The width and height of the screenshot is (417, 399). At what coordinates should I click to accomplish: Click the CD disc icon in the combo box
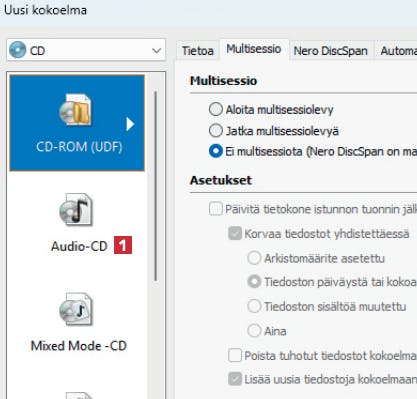18,50
